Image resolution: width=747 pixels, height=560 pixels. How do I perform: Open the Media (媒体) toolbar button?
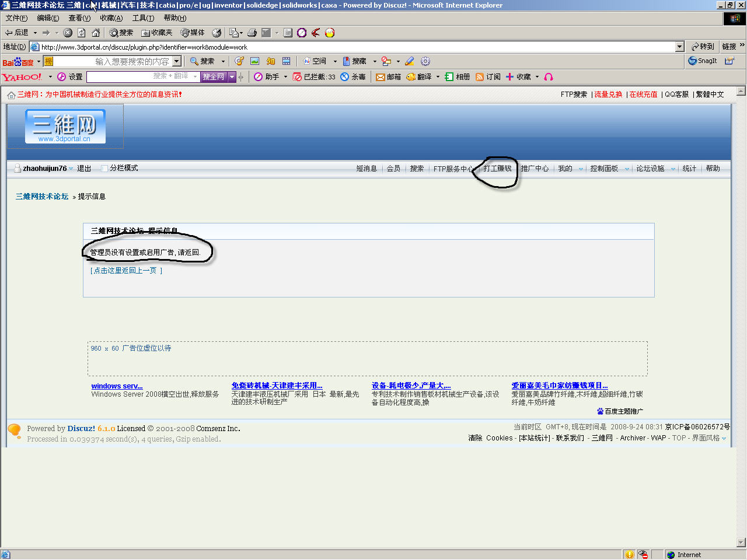193,33
